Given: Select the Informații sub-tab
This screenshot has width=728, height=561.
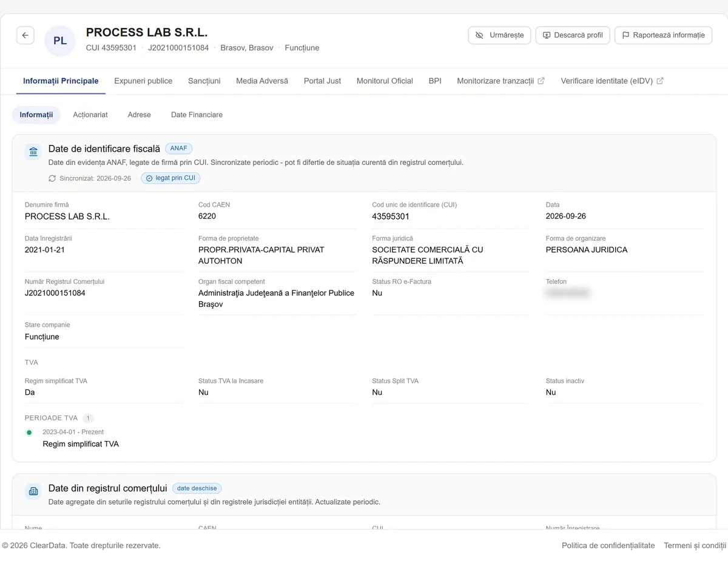Looking at the screenshot, I should [x=36, y=115].
